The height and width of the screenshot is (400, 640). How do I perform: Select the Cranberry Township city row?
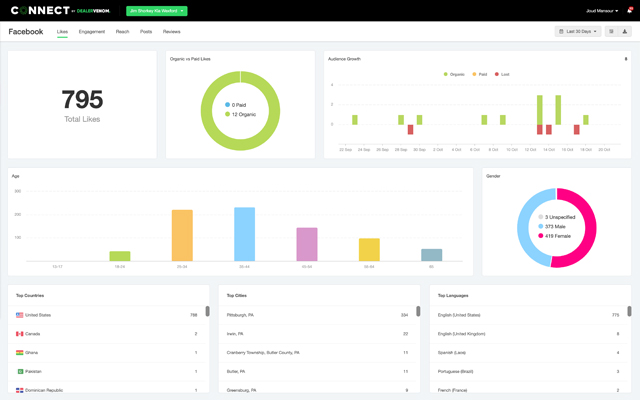click(x=318, y=353)
